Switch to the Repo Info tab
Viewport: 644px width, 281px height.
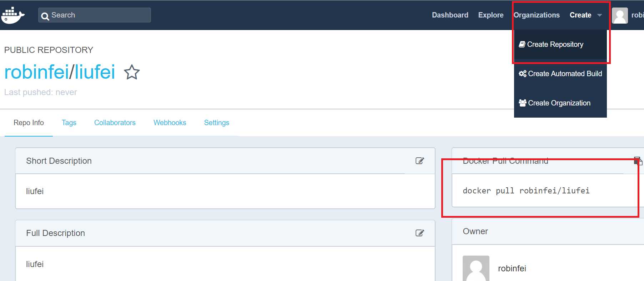(x=29, y=123)
